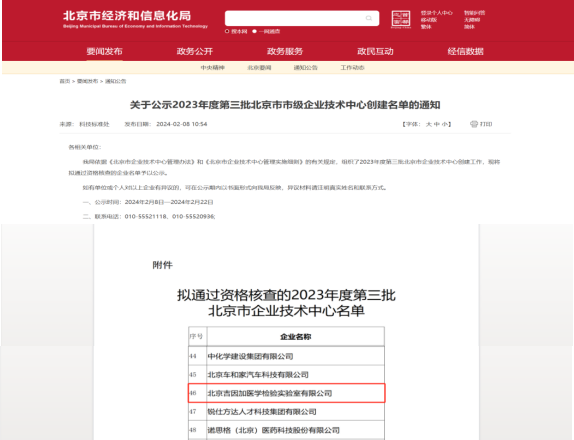Click the printer icon next to 打印

pyautogui.click(x=474, y=124)
